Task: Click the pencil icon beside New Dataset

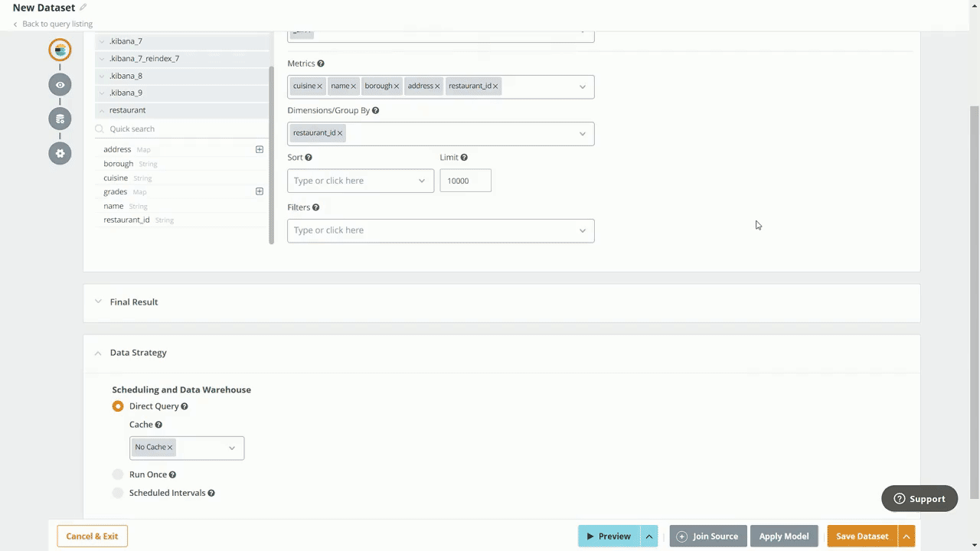Action: [83, 8]
